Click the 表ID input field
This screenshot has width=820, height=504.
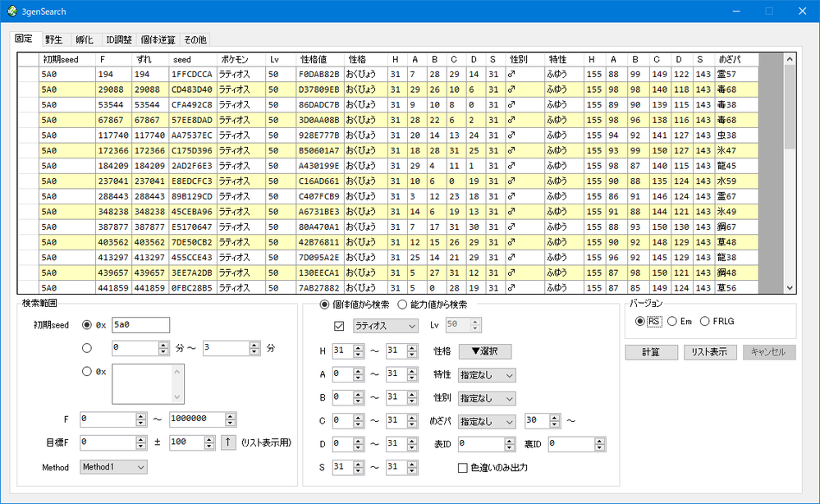pos(487,444)
